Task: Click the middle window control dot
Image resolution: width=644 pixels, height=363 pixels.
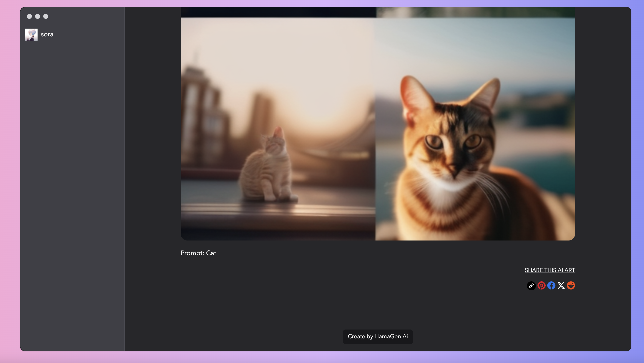Action: click(x=38, y=16)
